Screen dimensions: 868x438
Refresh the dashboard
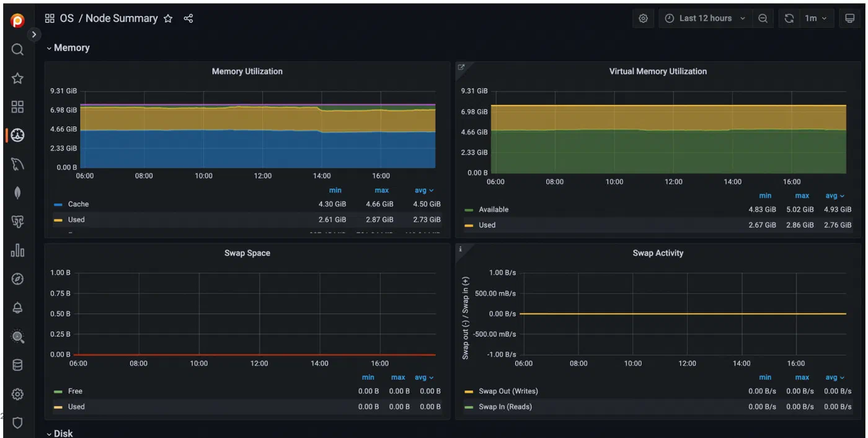pyautogui.click(x=789, y=19)
